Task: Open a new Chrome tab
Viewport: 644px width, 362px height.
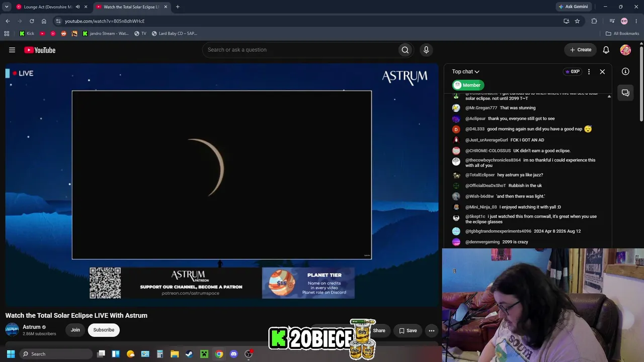Action: 178,7
